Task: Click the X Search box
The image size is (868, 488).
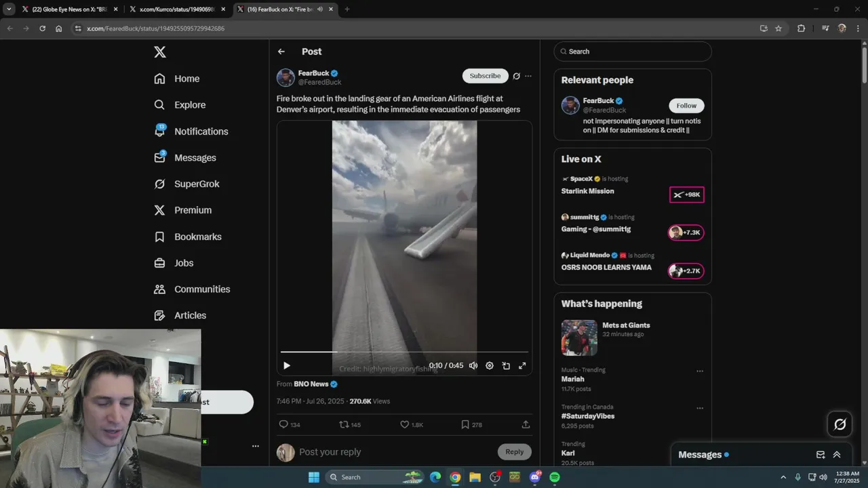Action: (x=633, y=52)
